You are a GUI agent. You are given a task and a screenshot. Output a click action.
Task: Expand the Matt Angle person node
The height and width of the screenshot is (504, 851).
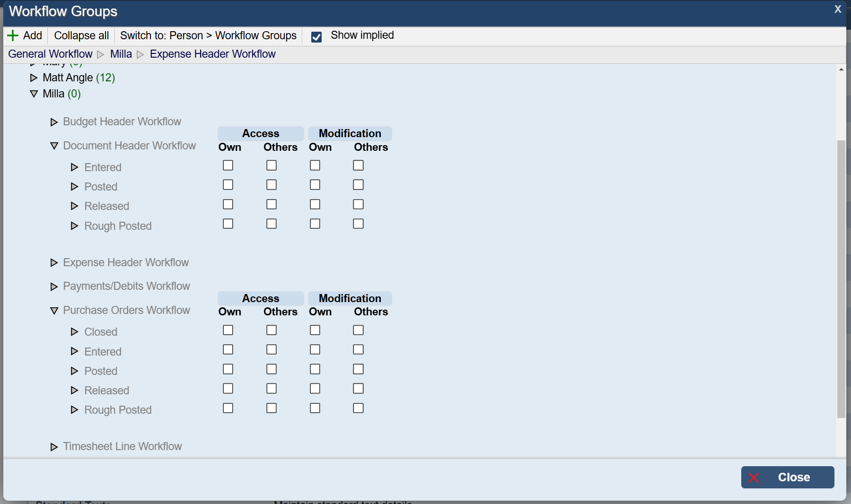(x=34, y=78)
